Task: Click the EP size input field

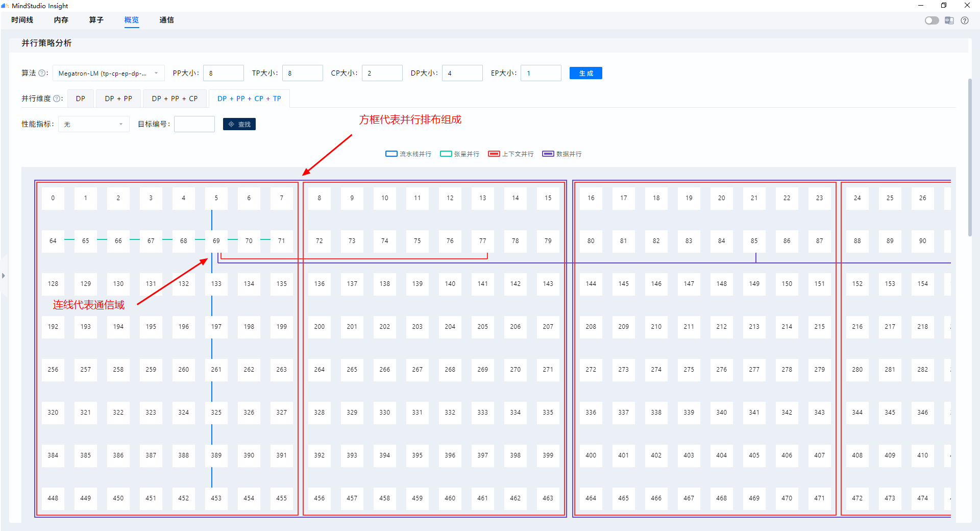Action: (541, 73)
